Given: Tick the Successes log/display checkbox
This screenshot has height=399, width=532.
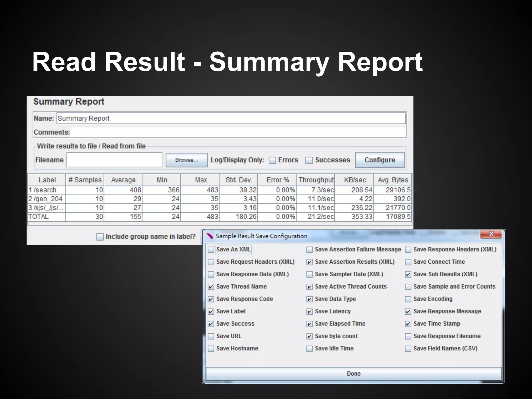Looking at the screenshot, I should pos(309,160).
